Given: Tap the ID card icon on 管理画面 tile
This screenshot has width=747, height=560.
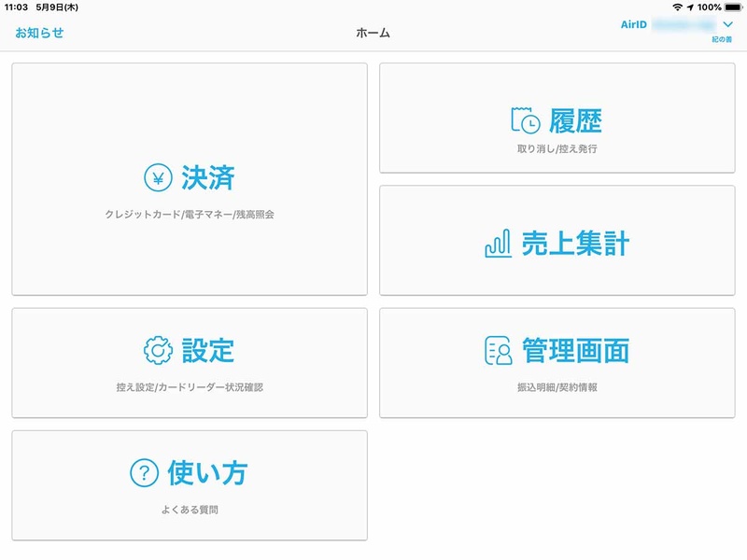Looking at the screenshot, I should click(495, 351).
